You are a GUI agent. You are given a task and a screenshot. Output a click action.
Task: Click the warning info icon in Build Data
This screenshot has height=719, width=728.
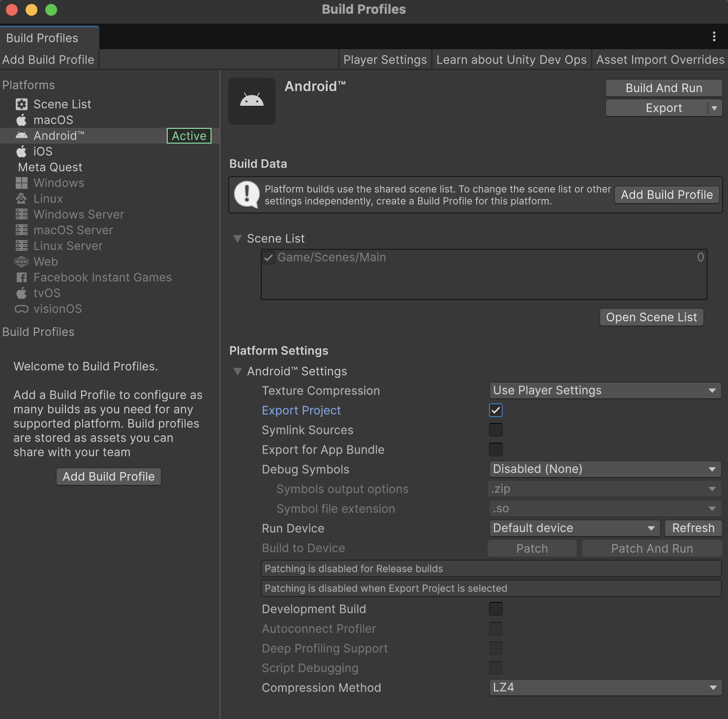(247, 195)
